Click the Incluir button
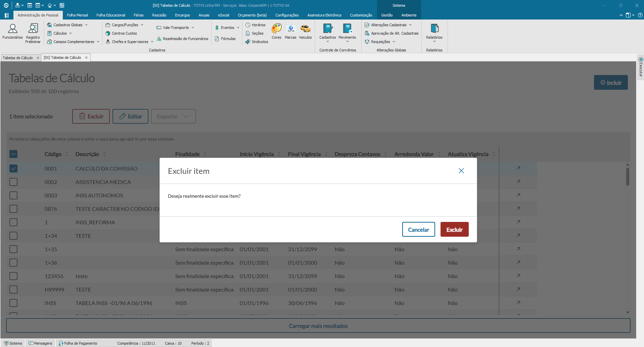Image resolution: width=644 pixels, height=347 pixels. [x=611, y=82]
